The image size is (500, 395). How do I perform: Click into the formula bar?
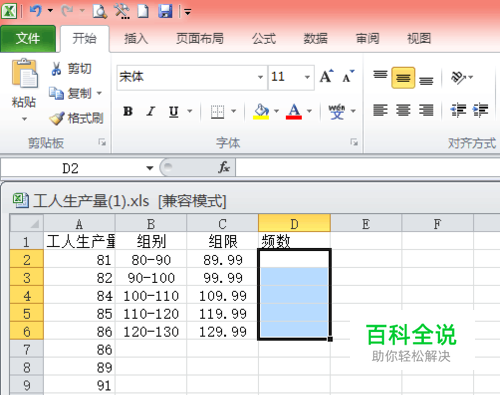click(x=367, y=167)
